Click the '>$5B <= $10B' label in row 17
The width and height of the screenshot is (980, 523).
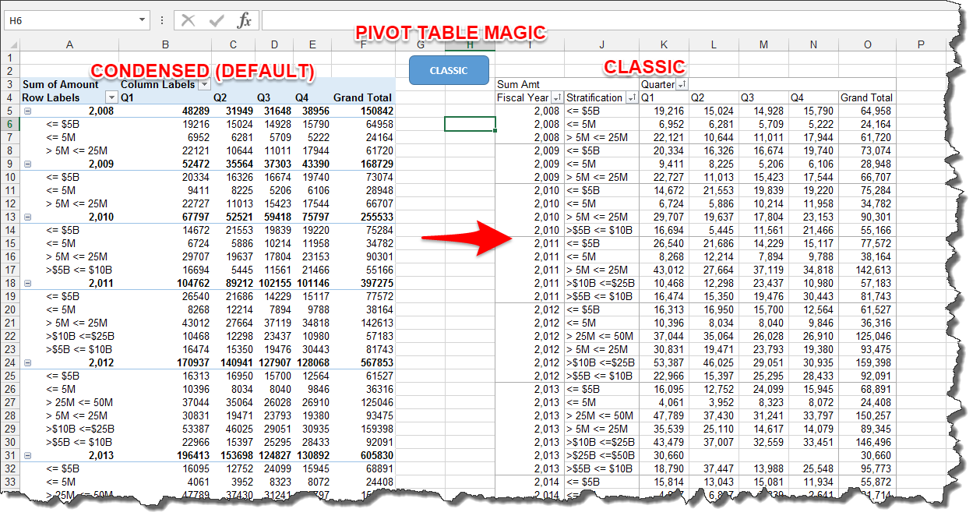coord(80,270)
